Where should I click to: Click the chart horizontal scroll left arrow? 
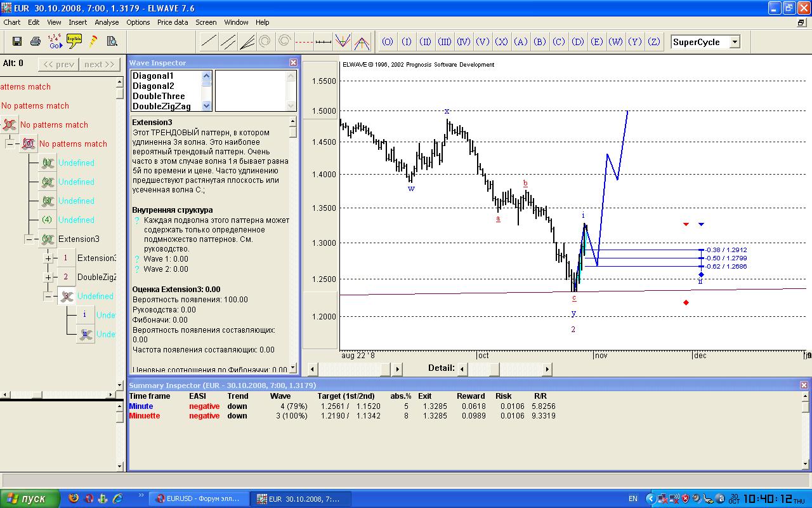[x=313, y=369]
